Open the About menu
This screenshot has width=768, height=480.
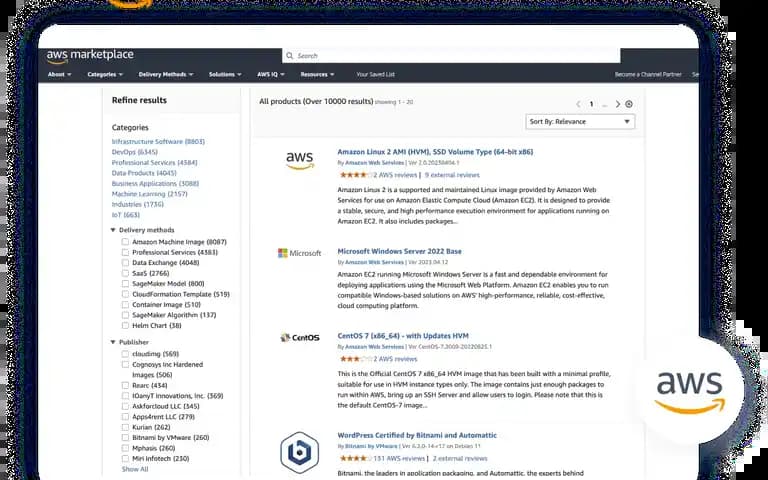point(59,74)
